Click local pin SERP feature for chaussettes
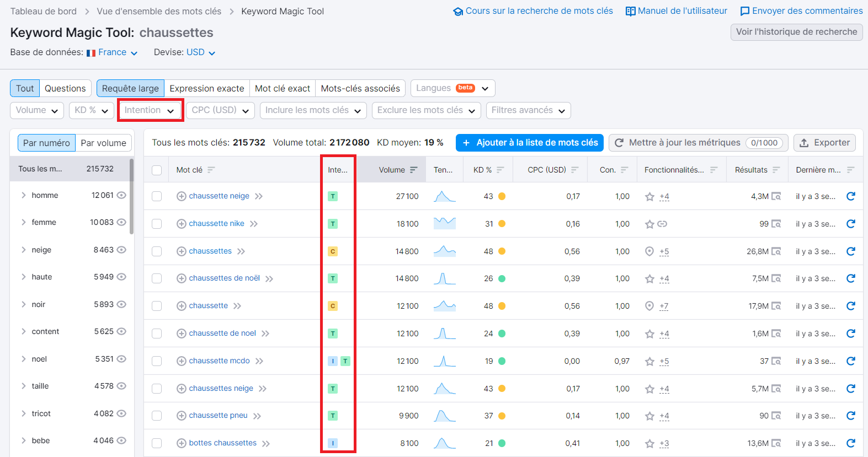This screenshot has height=457, width=868. (x=649, y=251)
